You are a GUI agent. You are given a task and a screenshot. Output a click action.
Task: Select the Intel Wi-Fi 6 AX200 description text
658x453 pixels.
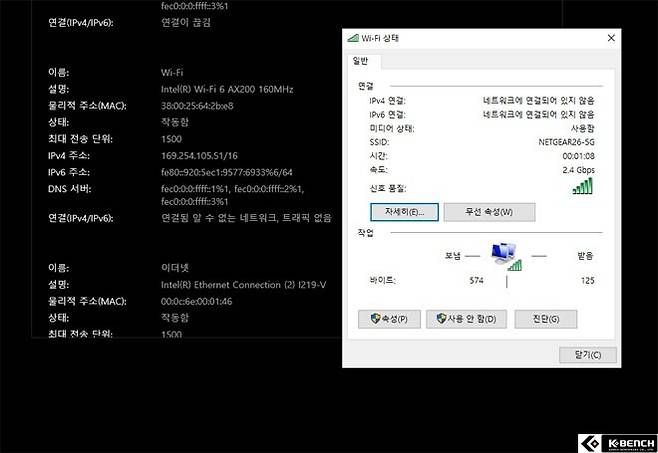(226, 89)
